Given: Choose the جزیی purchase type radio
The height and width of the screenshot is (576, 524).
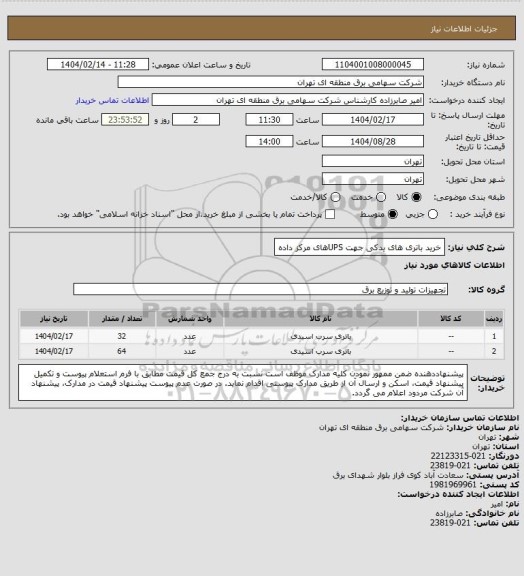Looking at the screenshot, I should click(x=433, y=214).
